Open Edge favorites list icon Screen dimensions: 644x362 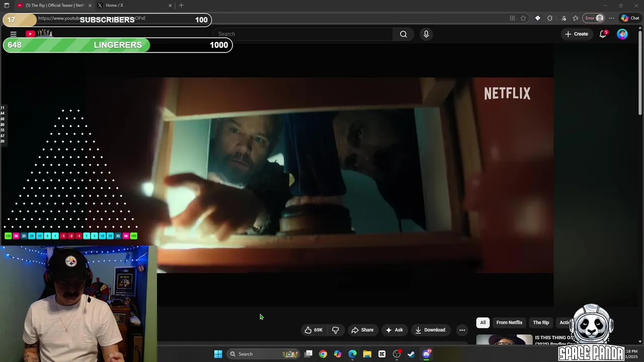coord(576,18)
